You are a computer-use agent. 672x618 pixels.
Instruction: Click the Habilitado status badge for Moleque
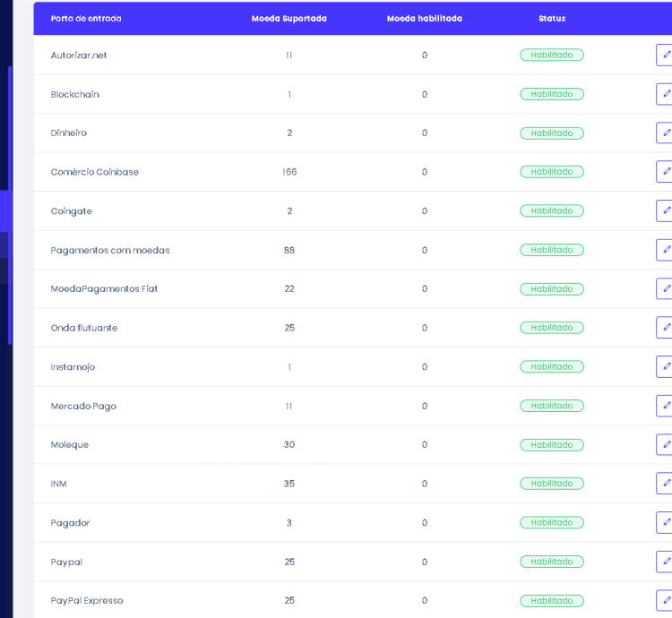(552, 445)
